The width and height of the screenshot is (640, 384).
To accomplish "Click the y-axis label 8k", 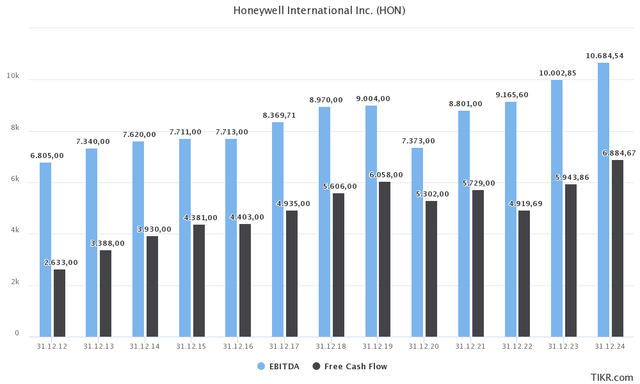I will [x=15, y=128].
